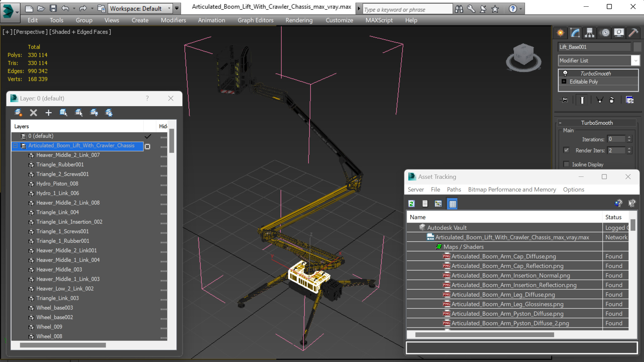Screen dimensions: 644x362
Task: Open the Utilities hammer panel tab
Action: pos(633,32)
